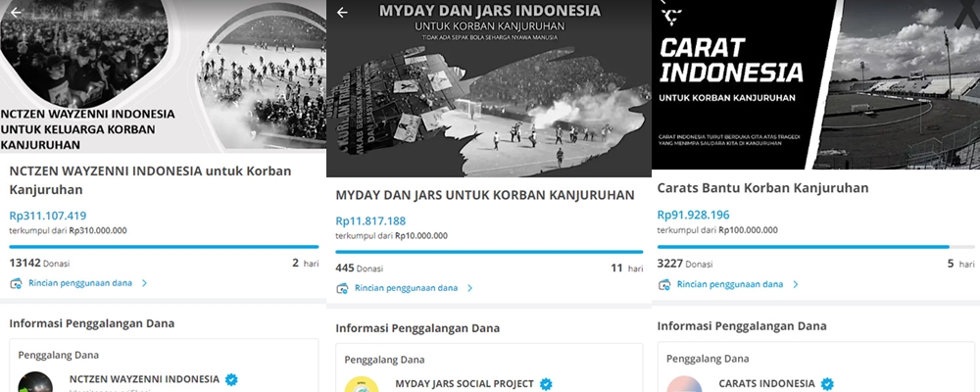Expand Rincian penggunaan dana chevron in MYDAY campaign

[x=470, y=288]
